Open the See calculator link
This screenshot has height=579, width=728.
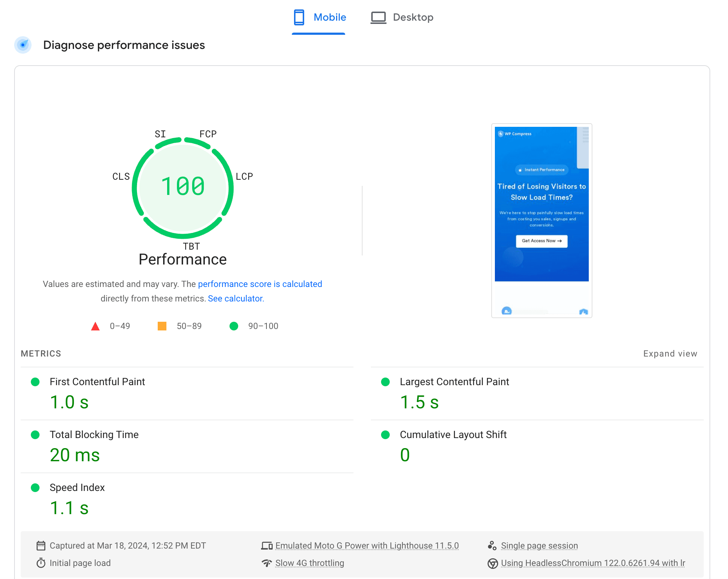click(235, 298)
